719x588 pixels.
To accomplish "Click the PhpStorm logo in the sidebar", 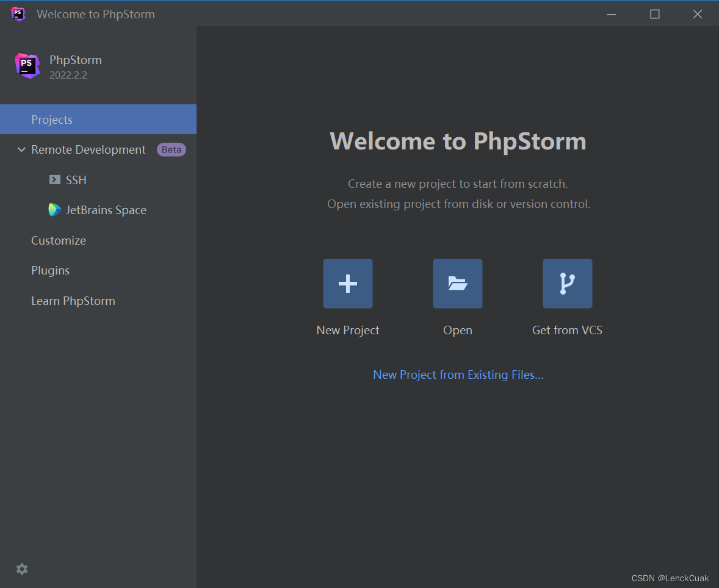I will 27,66.
